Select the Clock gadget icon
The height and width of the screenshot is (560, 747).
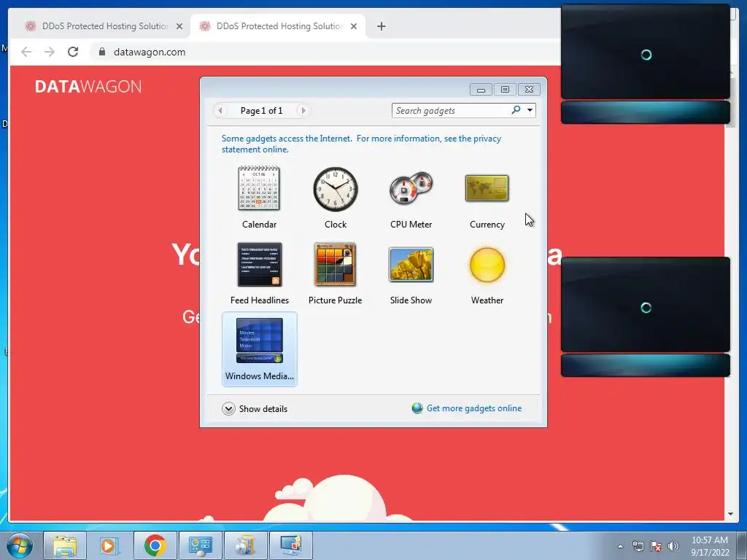[x=336, y=189]
